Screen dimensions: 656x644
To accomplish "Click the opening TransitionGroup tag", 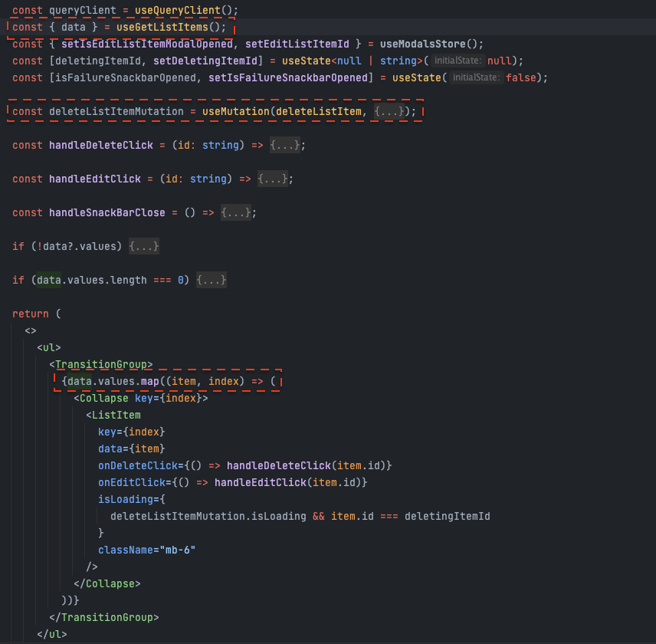I will [x=104, y=364].
